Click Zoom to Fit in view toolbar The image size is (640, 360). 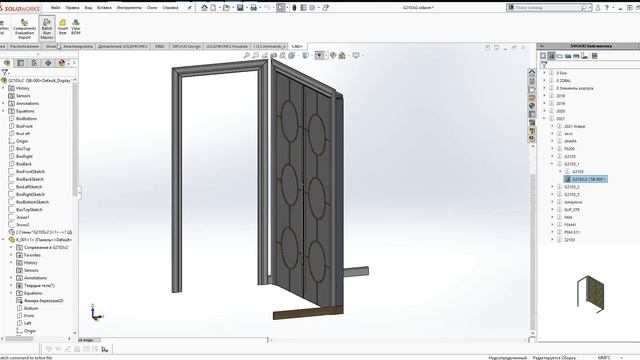point(247,55)
